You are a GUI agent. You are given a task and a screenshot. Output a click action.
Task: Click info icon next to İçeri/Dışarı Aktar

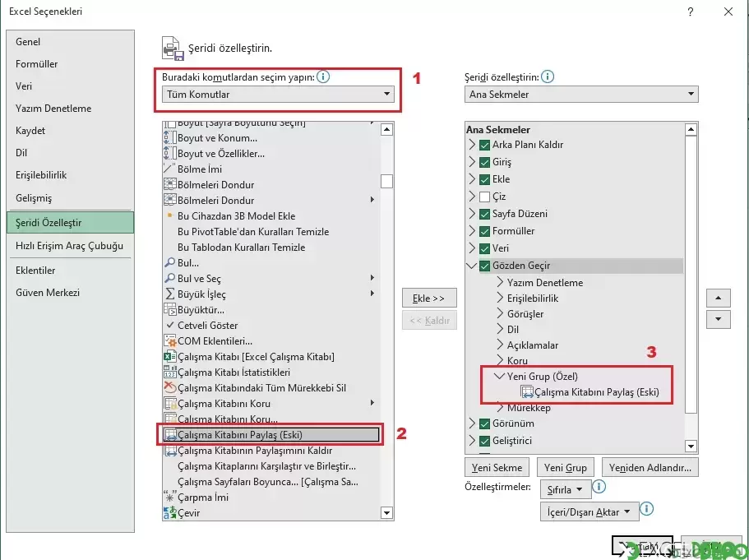coord(646,509)
